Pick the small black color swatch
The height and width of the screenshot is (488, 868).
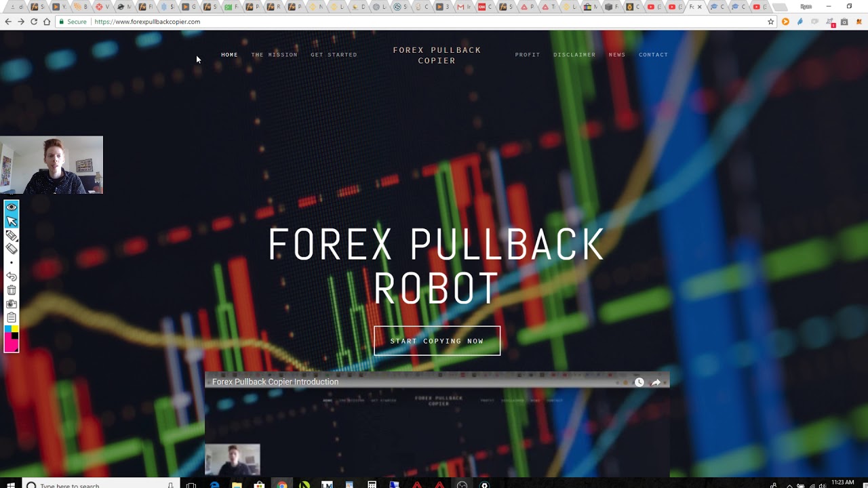click(x=15, y=335)
